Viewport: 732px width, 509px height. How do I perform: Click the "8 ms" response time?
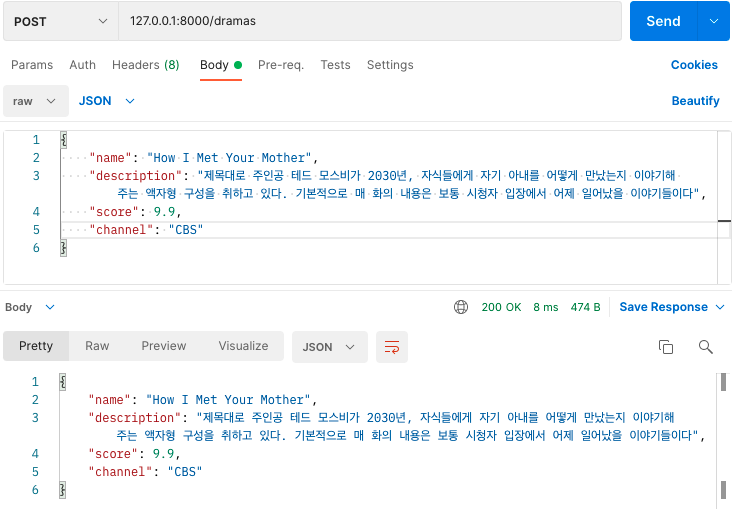tap(546, 307)
